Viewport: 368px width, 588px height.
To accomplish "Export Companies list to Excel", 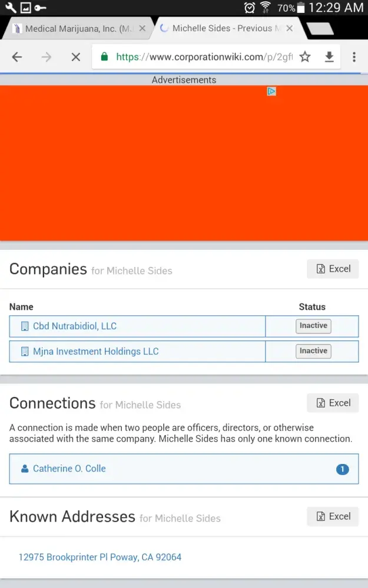I will (333, 269).
